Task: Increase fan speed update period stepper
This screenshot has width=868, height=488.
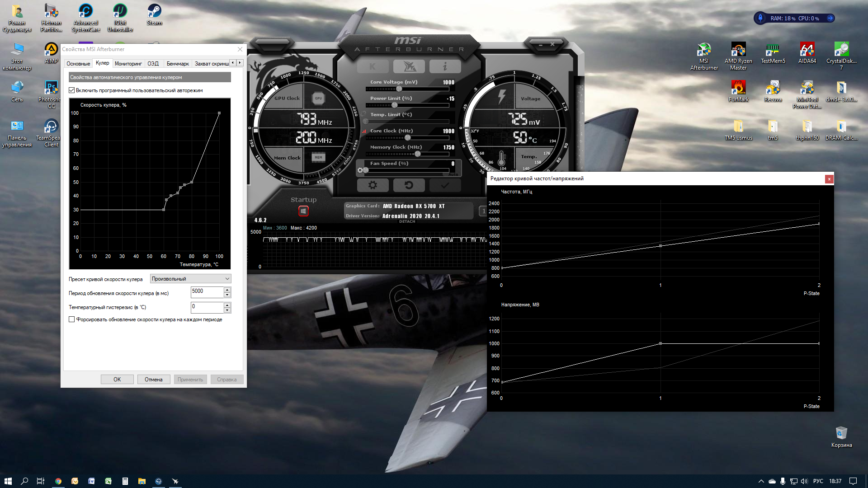Action: click(227, 290)
